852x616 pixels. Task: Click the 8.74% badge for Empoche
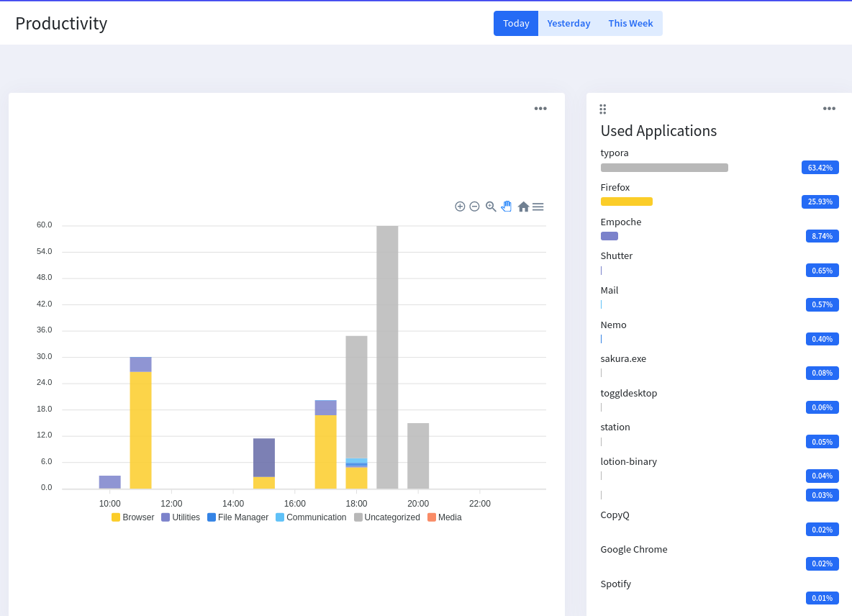click(x=822, y=236)
